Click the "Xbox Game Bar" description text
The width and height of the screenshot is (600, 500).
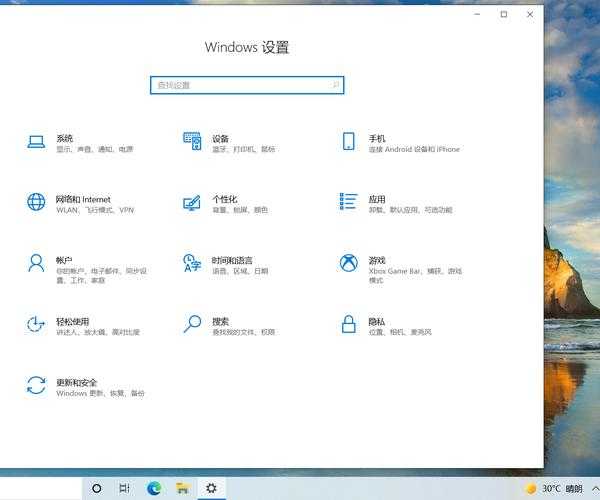[395, 271]
